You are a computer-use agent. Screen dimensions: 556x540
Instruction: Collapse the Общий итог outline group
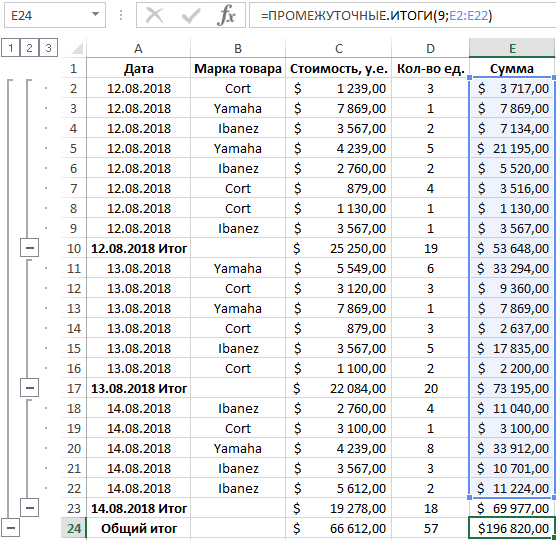click(11, 528)
